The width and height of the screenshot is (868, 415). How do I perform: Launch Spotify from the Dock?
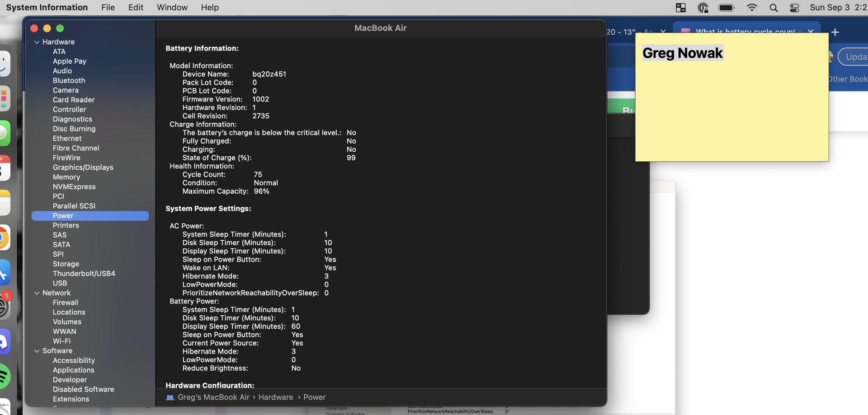[4, 376]
